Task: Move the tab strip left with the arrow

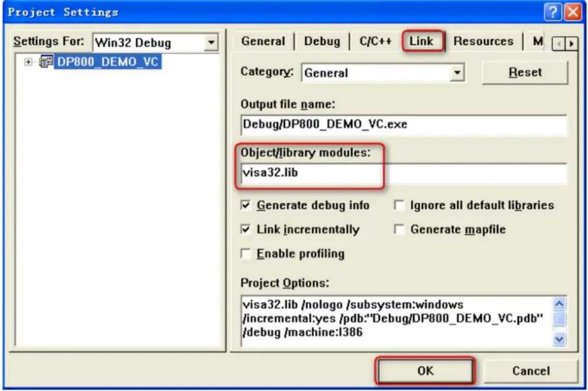Action: click(559, 44)
